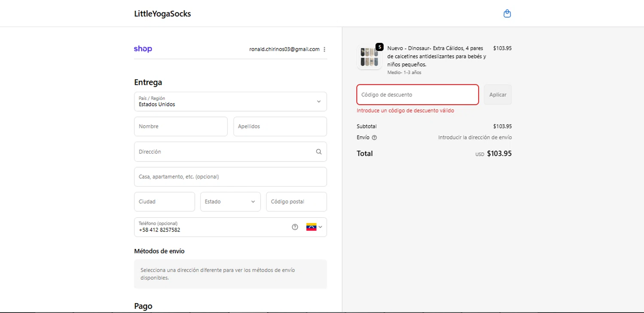This screenshot has width=644, height=313.
Task: Click the Subtotal label
Action: 367,126
